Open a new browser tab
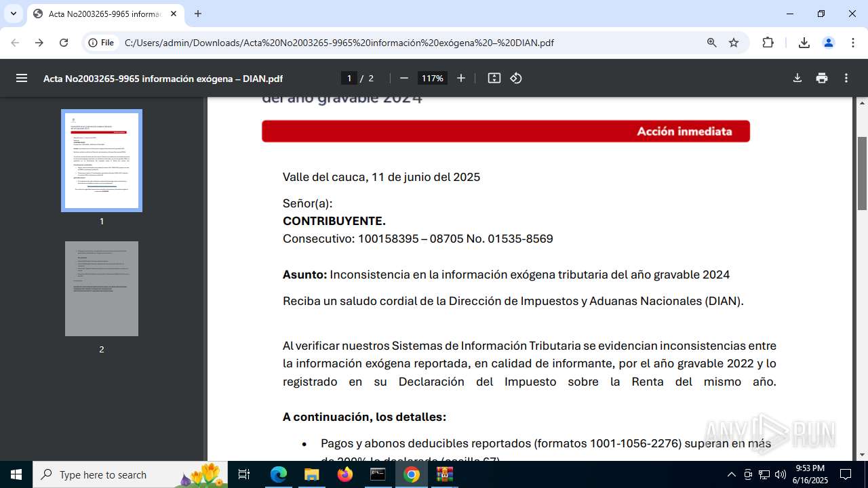Viewport: 868px width, 488px height. tap(198, 14)
